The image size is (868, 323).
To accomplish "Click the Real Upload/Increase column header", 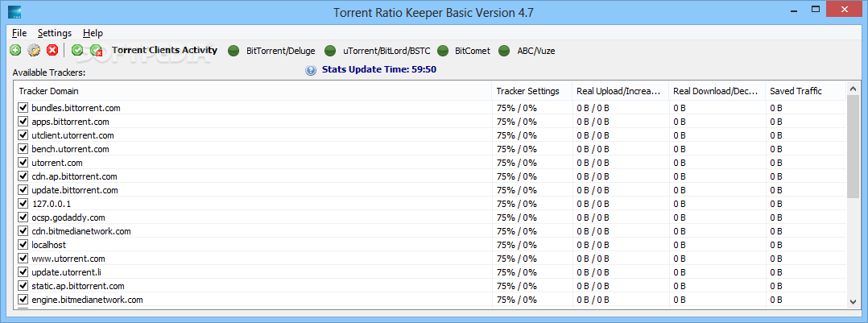I will coord(621,91).
